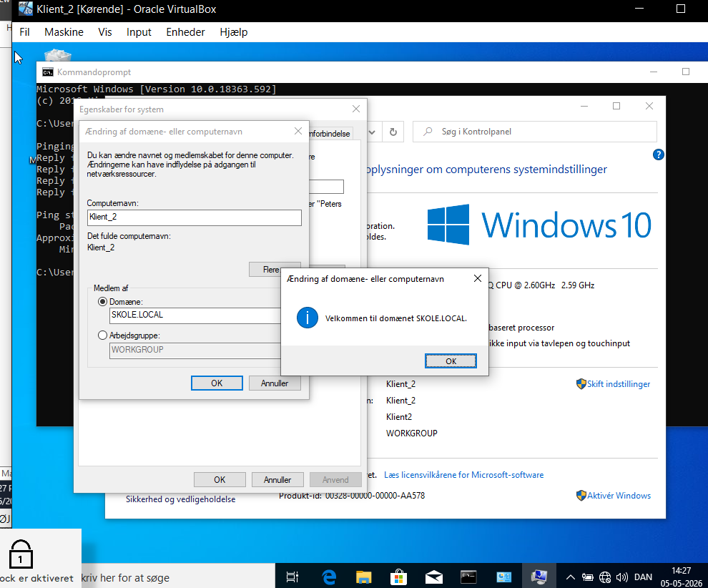Image resolution: width=708 pixels, height=588 pixels.
Task: Click the Klient2 computer description text
Action: pos(399,417)
